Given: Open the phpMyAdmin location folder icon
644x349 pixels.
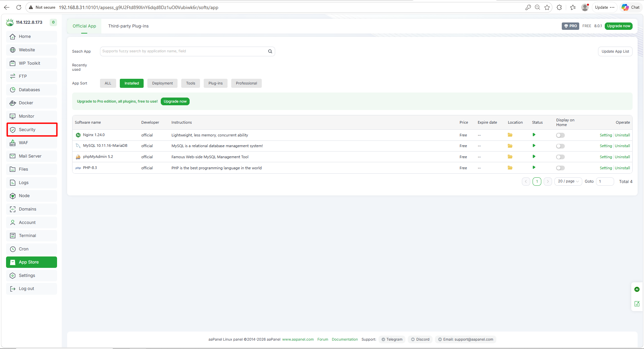Looking at the screenshot, I should (x=510, y=157).
